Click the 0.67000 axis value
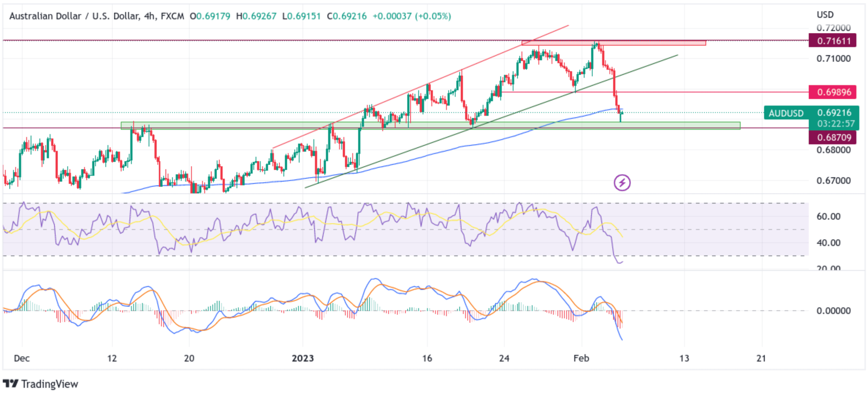Viewport: 868px width, 398px height. pyautogui.click(x=834, y=180)
